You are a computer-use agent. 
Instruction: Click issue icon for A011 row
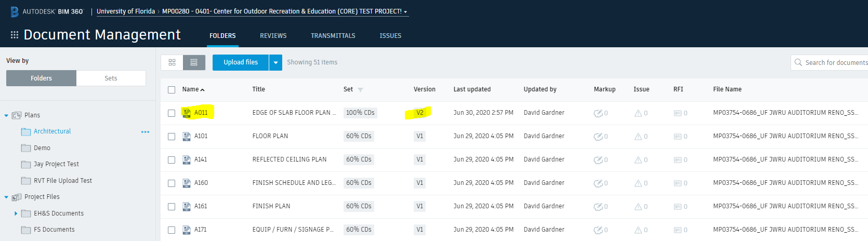pyautogui.click(x=638, y=113)
